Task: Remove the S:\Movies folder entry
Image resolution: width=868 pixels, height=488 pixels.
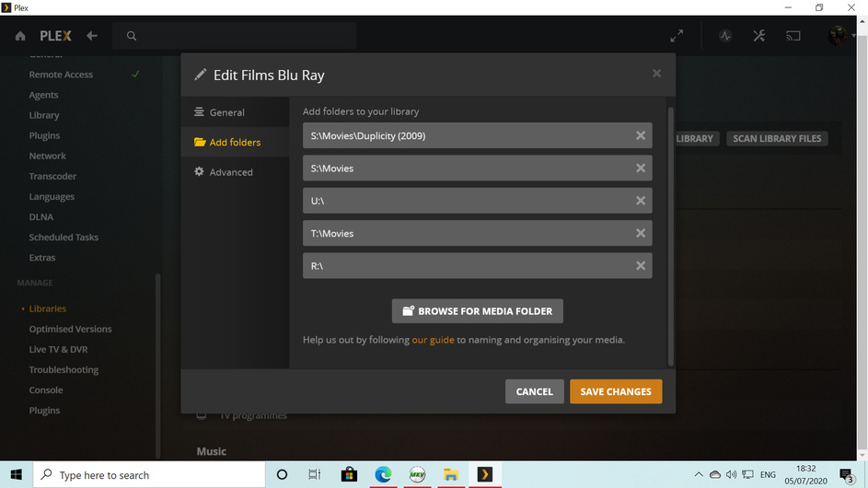Action: coord(641,168)
